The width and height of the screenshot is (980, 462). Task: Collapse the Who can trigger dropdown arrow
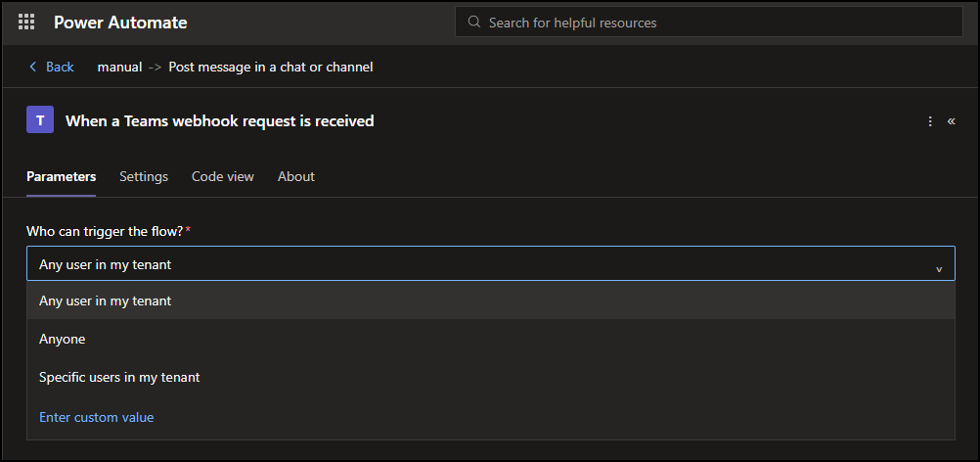939,269
